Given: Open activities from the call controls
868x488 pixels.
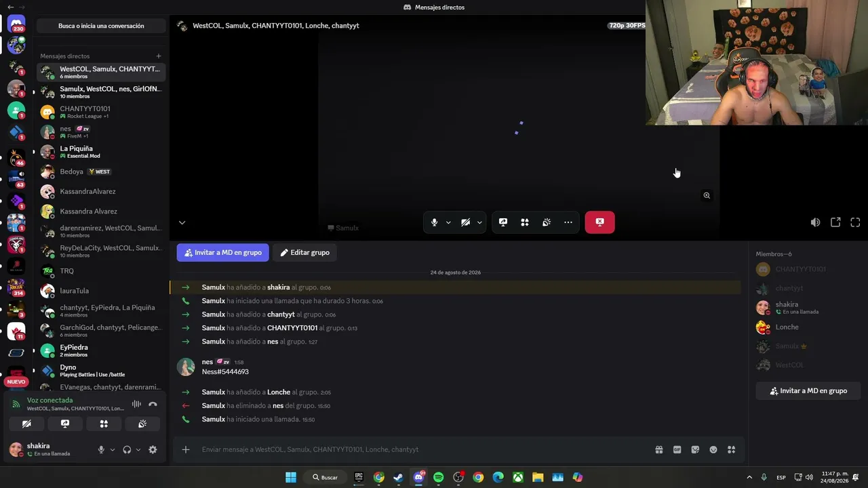Looking at the screenshot, I should click(525, 222).
